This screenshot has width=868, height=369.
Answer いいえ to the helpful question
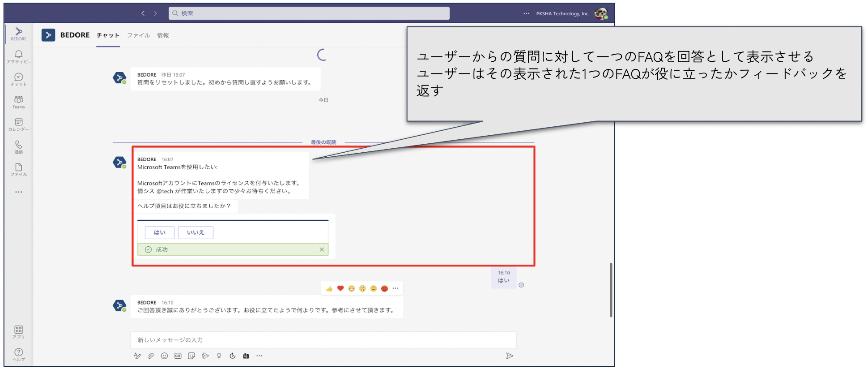click(196, 232)
